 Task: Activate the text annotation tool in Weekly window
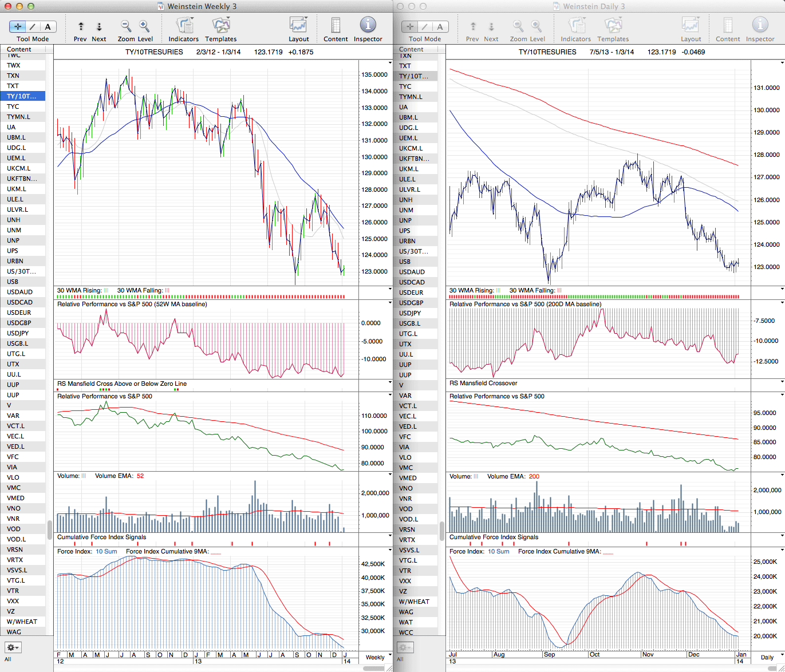48,26
